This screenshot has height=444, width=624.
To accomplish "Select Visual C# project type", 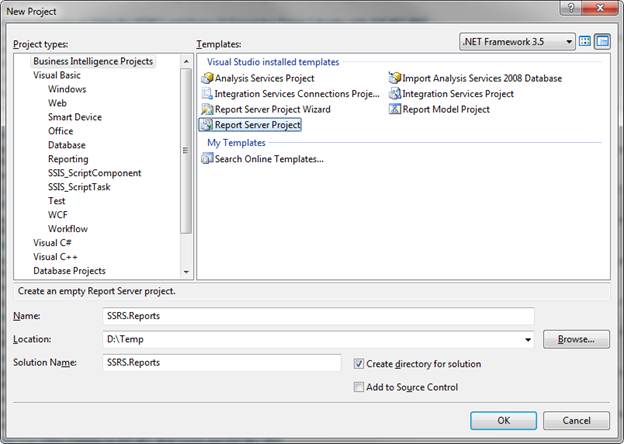I will point(53,243).
